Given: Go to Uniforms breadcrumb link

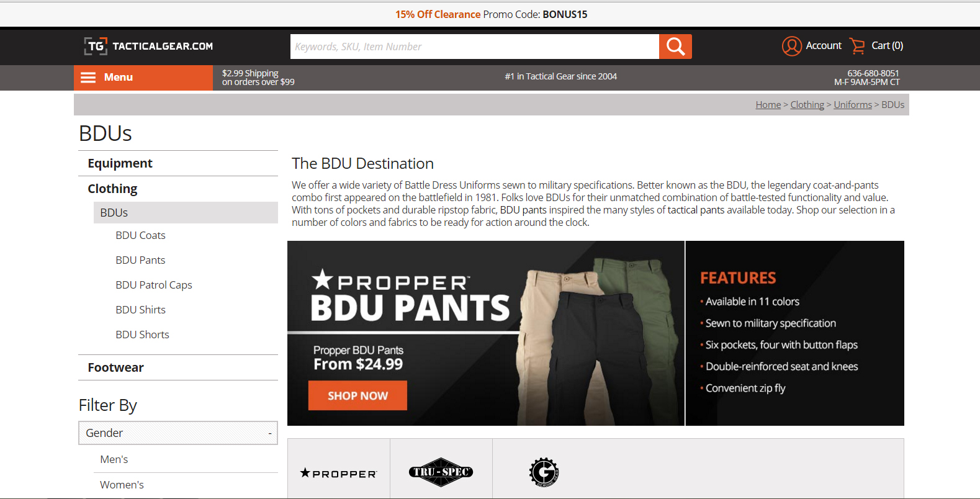Looking at the screenshot, I should point(853,105).
